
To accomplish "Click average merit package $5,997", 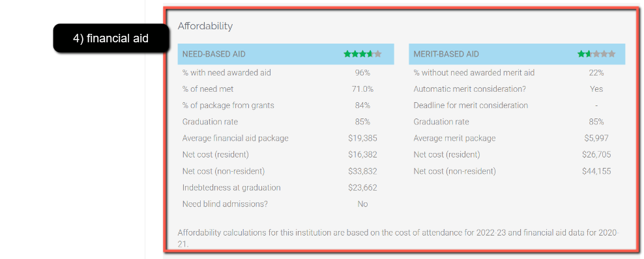I will (x=596, y=138).
